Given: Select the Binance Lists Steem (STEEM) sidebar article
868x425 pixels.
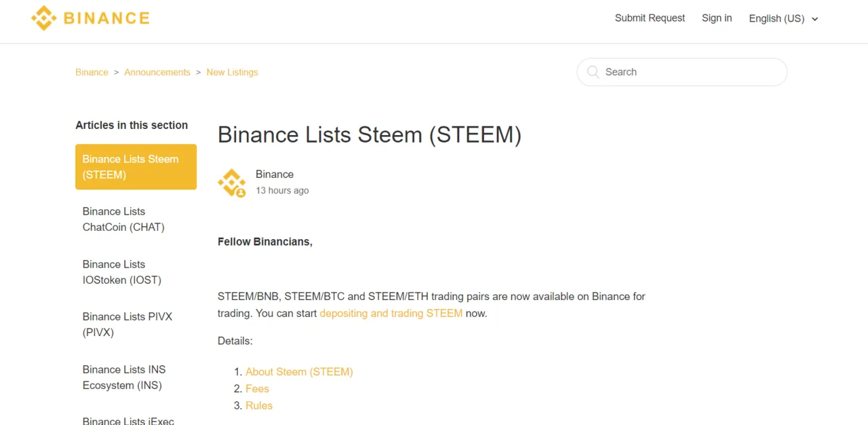Looking at the screenshot, I should (136, 167).
